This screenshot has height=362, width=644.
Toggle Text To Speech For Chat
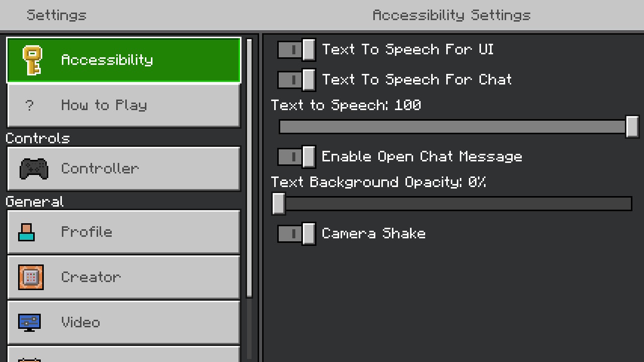296,80
